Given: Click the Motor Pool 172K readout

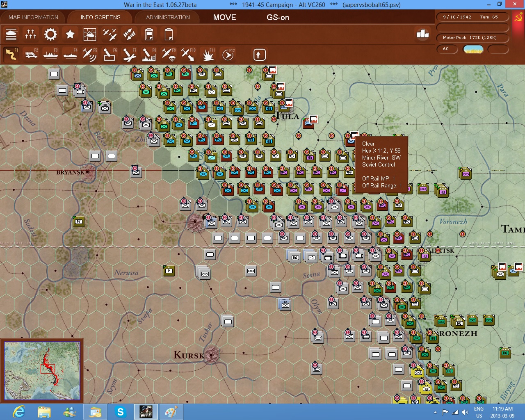Looking at the screenshot, I should (x=472, y=38).
